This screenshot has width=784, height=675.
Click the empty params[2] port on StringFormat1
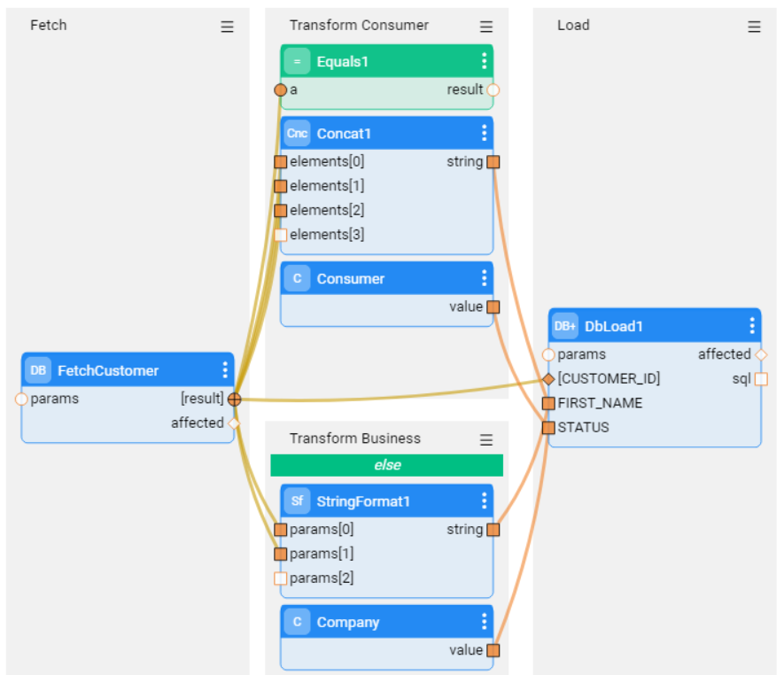coord(281,578)
